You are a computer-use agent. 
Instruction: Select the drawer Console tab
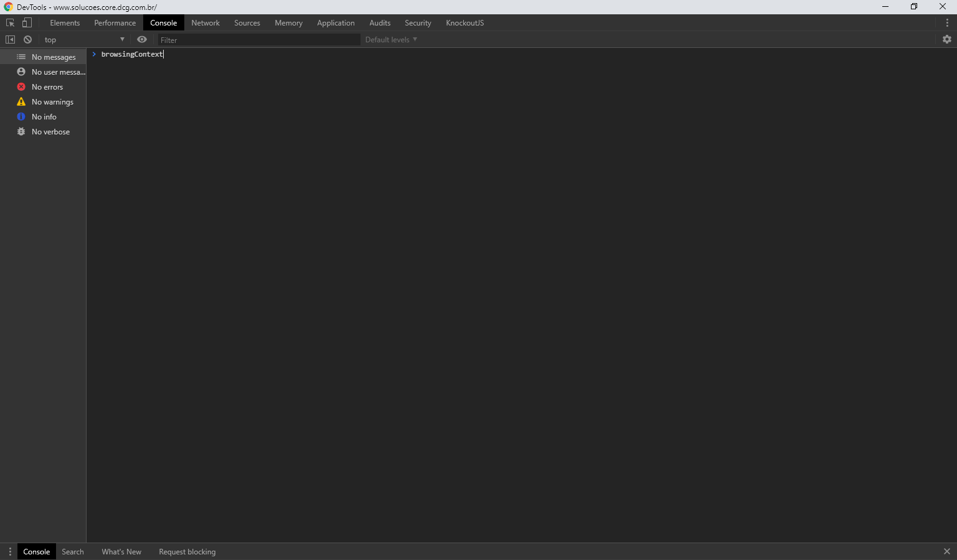[x=37, y=552]
